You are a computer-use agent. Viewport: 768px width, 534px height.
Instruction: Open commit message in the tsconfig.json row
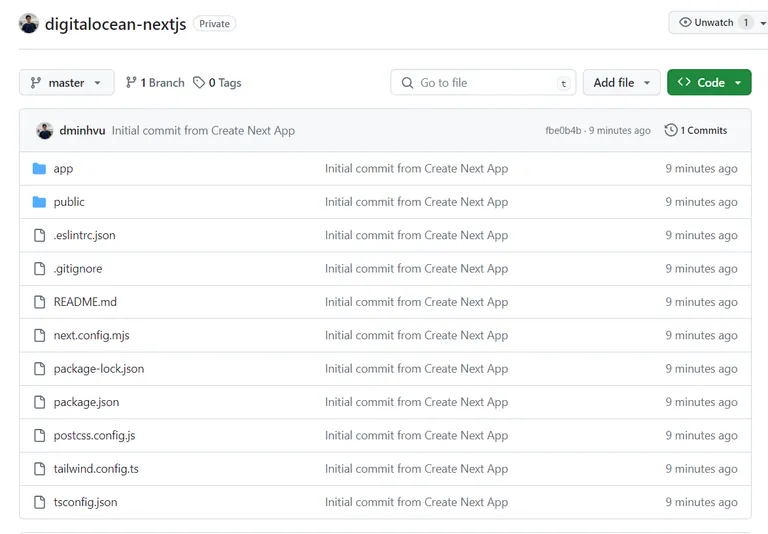tap(416, 502)
